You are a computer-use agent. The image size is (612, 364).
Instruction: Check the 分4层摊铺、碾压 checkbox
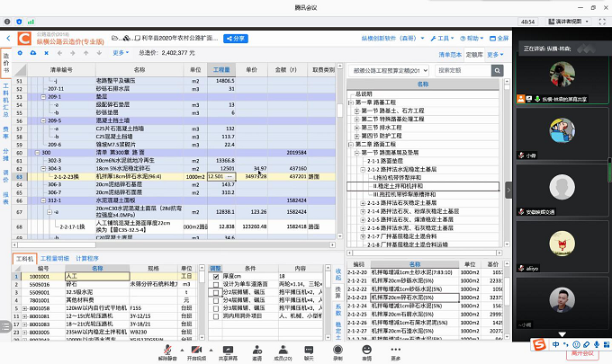pyautogui.click(x=216, y=300)
